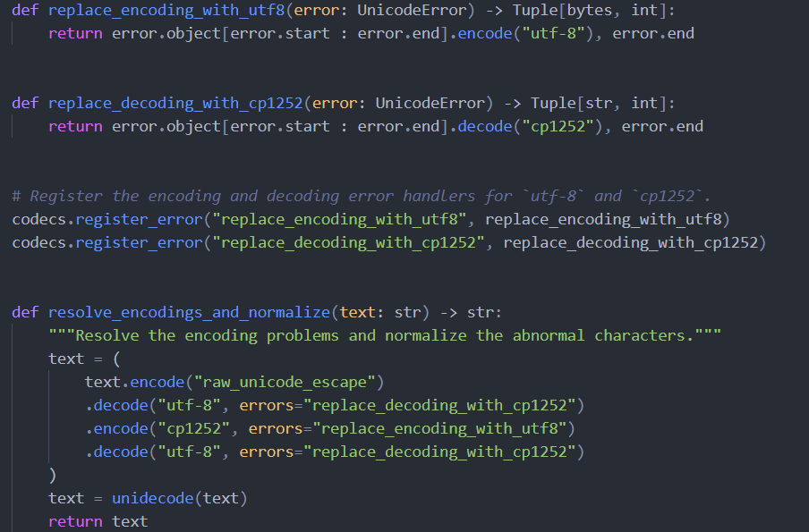Click errors="replace_encoding_with_utf8" in the chained .encode line
809x532 pixels.
tap(407, 428)
